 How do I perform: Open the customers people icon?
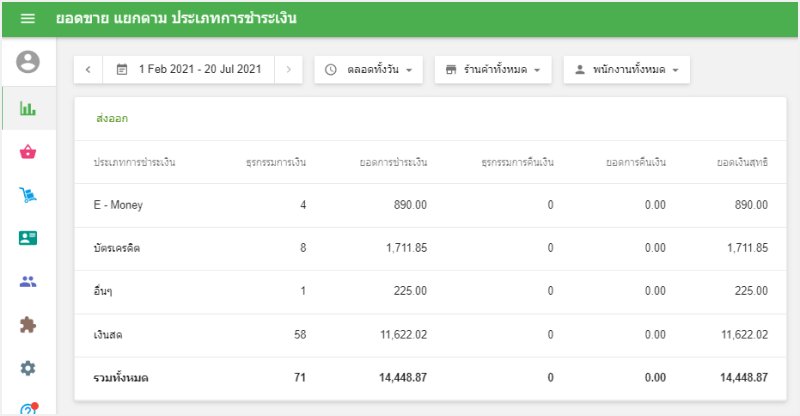(x=28, y=281)
